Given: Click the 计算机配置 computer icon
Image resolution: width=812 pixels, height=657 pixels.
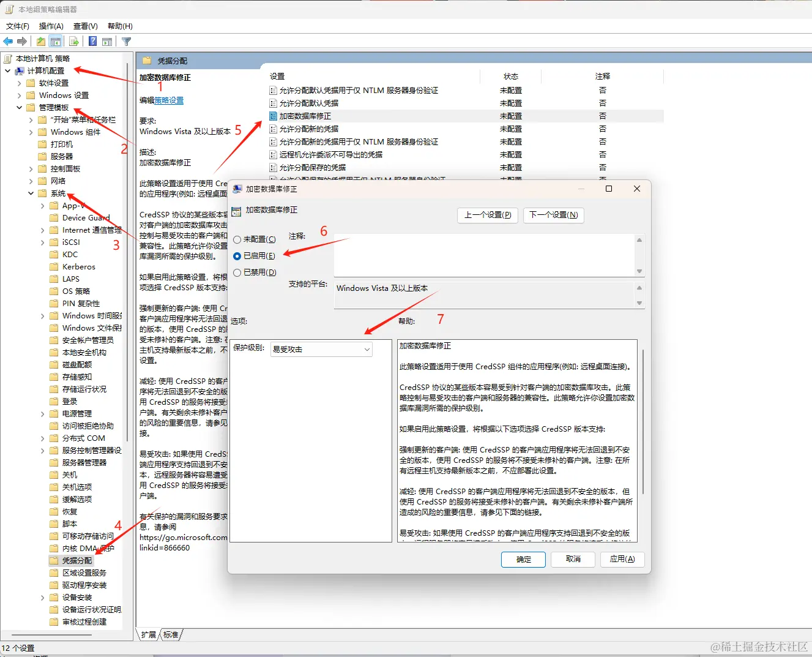Looking at the screenshot, I should click(x=20, y=71).
